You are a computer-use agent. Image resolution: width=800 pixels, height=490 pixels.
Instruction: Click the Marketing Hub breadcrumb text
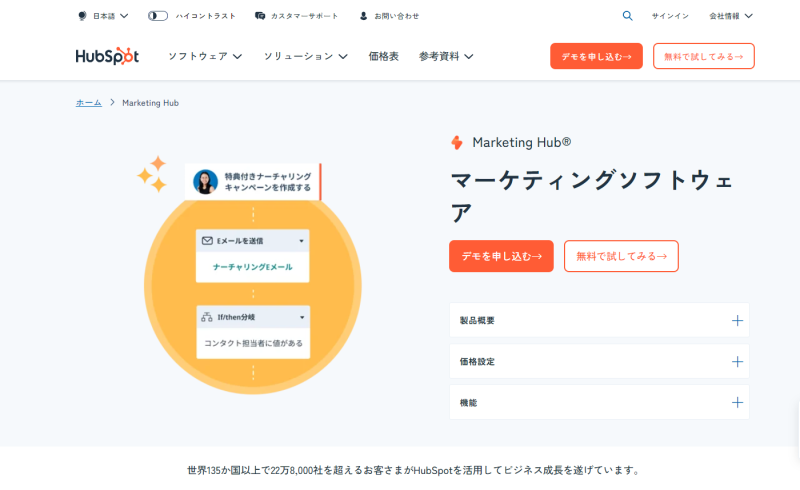151,103
